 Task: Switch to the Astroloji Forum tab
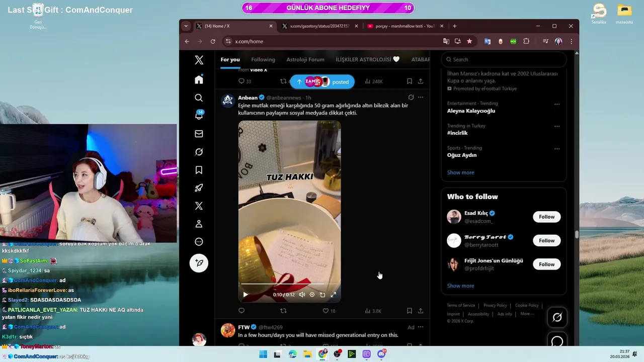pyautogui.click(x=305, y=59)
